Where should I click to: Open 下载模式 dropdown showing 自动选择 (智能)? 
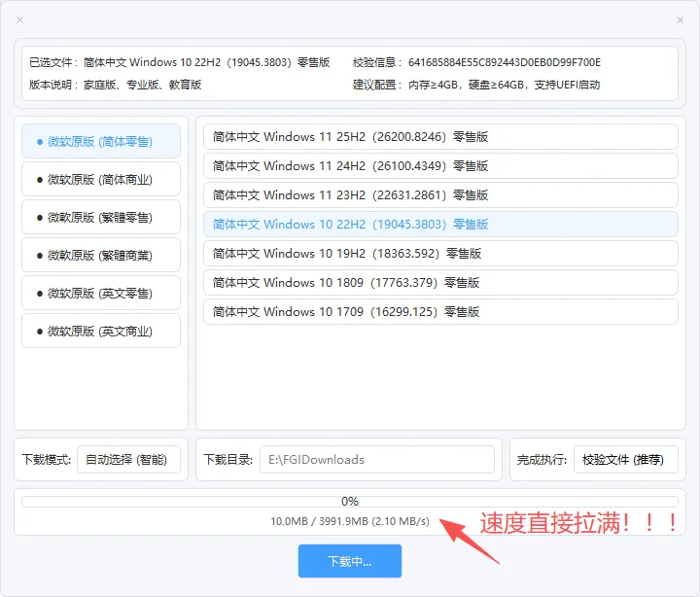(128, 460)
